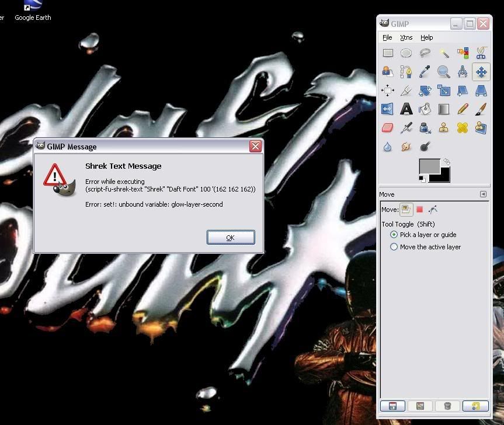Reset colors to default black and white

(422, 179)
